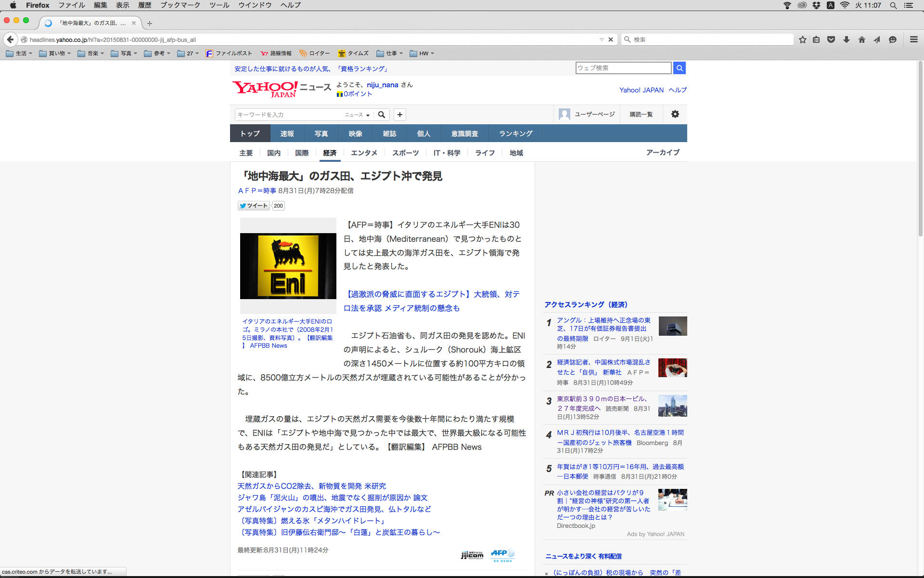924x578 pixels.
Task: Open the Pocket save icon in toolbar
Action: click(831, 39)
